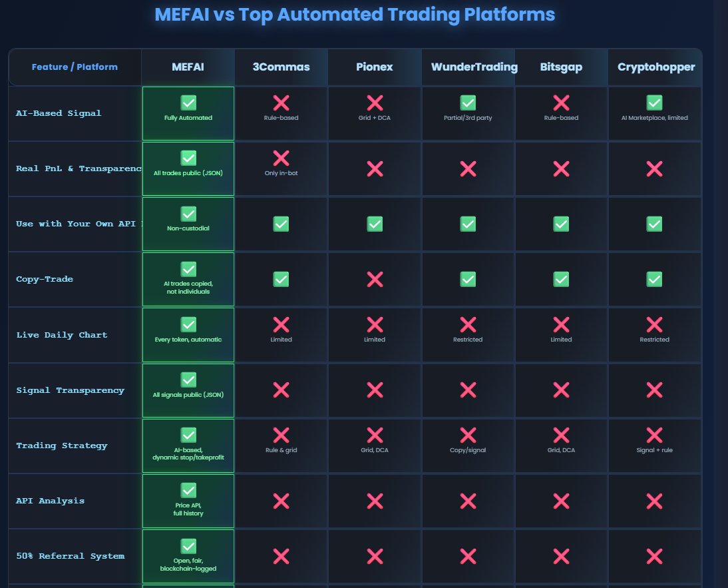The width and height of the screenshot is (728, 588).
Task: Click the API Analysis row label
Action: tap(51, 501)
